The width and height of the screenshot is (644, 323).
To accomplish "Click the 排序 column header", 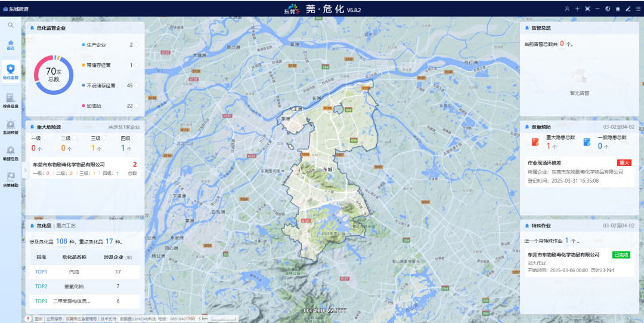I will tap(41, 257).
